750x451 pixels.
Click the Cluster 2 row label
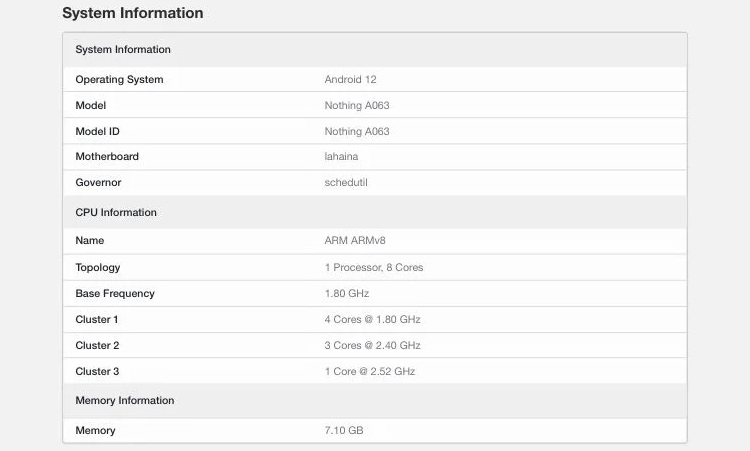point(97,346)
